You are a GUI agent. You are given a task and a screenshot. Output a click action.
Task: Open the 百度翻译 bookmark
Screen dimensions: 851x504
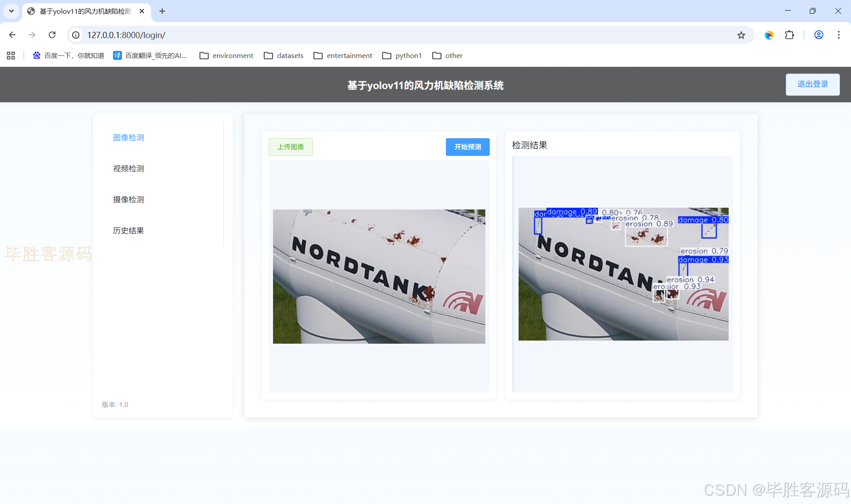click(x=150, y=55)
